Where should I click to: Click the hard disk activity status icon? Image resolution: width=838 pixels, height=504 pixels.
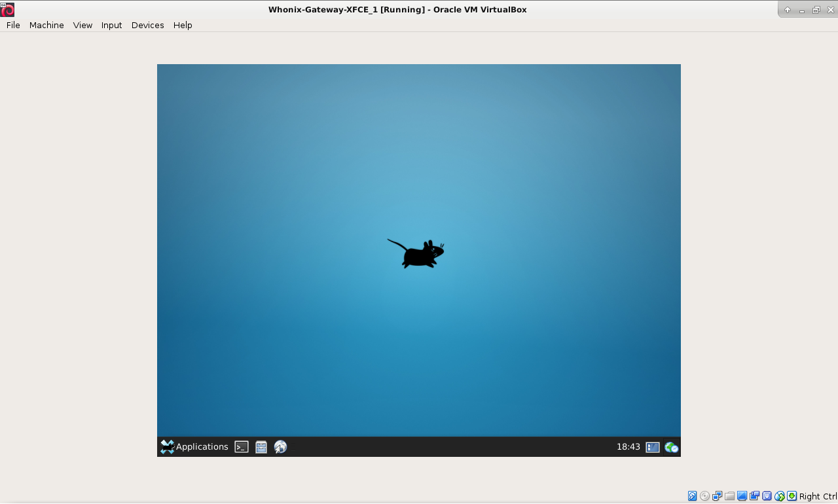pos(692,496)
